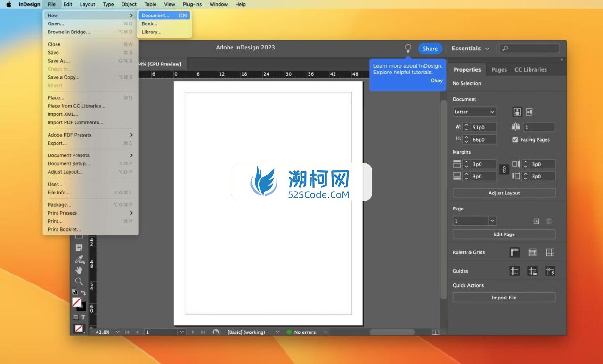Click the delete page trash icon
The image size is (603, 364).
(549, 221)
